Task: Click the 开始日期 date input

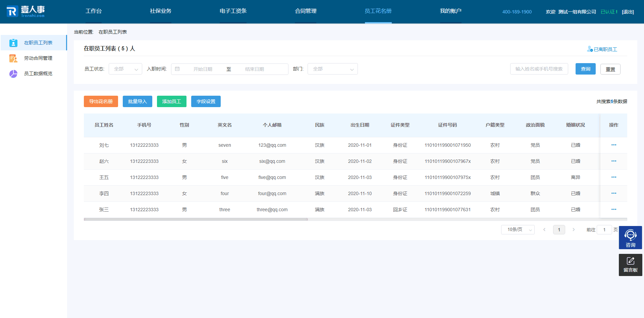Action: (203, 69)
